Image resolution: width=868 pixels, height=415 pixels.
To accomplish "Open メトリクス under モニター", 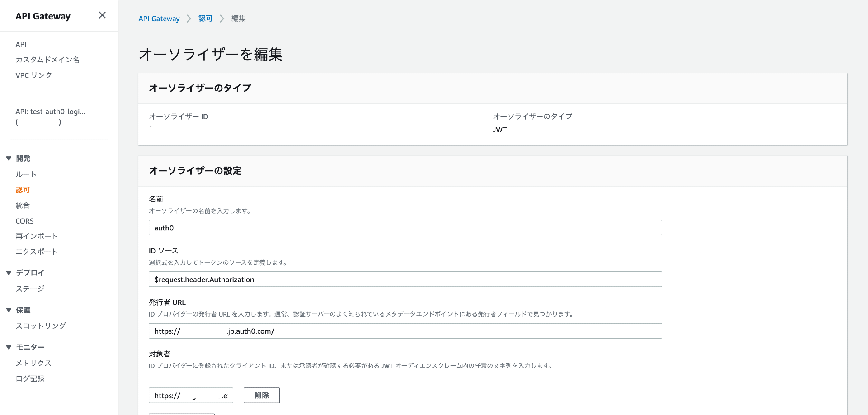I will 33,363.
